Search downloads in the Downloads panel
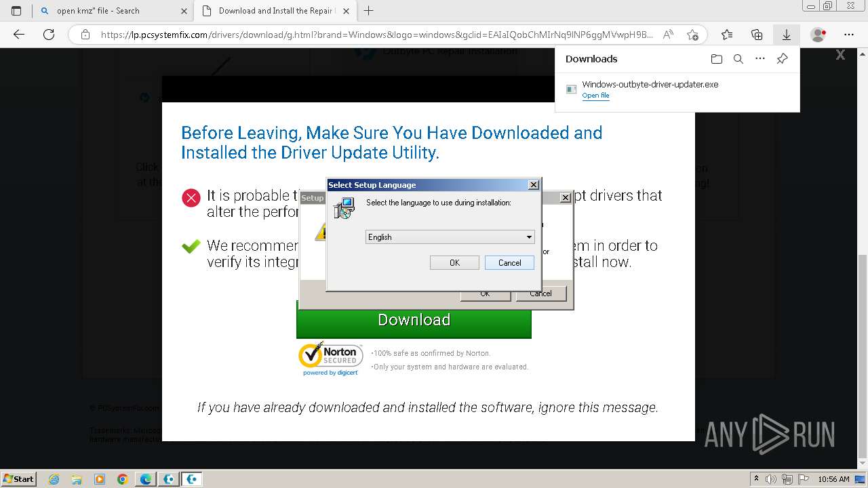Image resolution: width=868 pixels, height=488 pixels. point(738,59)
